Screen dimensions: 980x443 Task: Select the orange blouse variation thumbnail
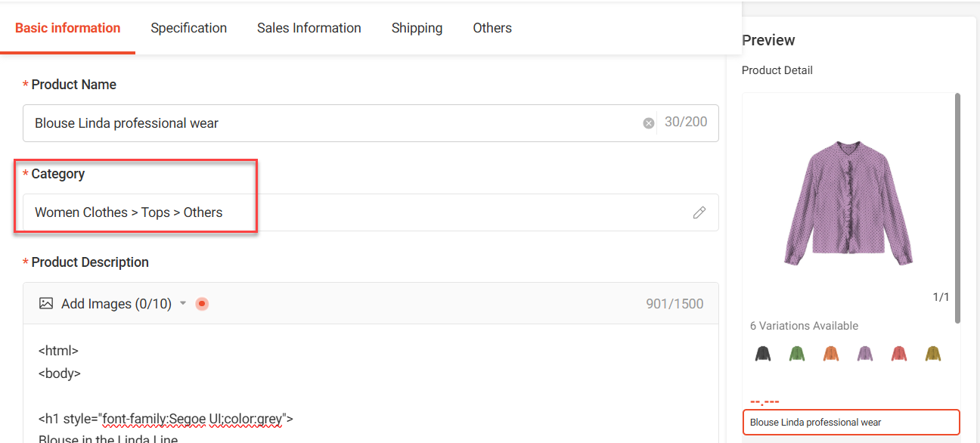point(831,353)
